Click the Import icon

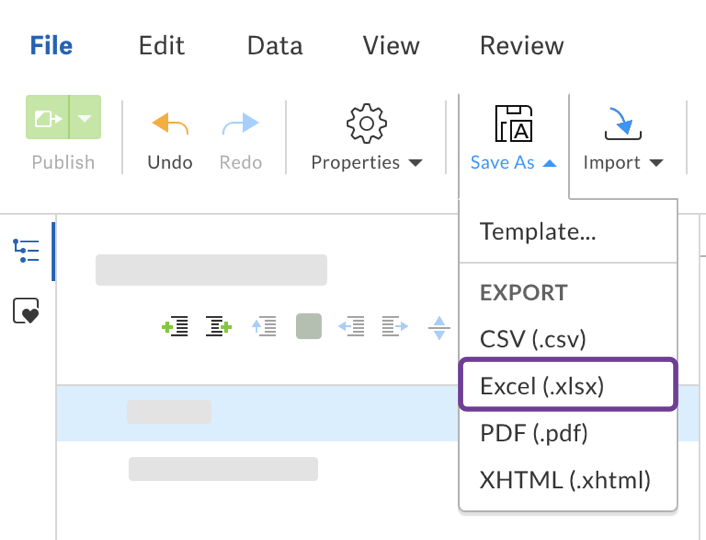tap(624, 123)
